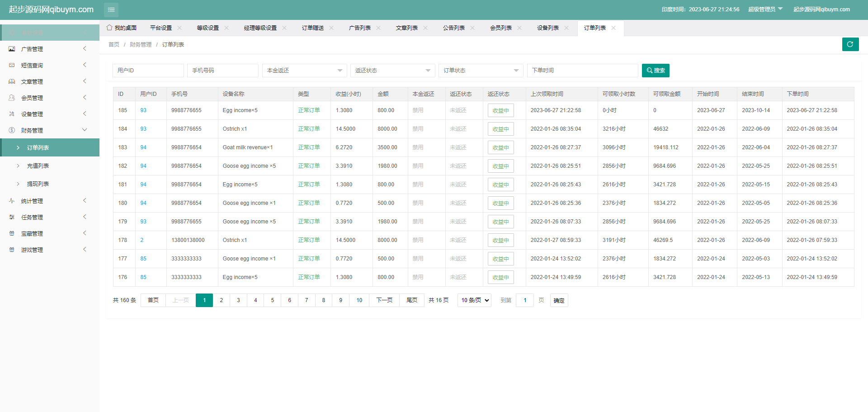Click the 短信查询 envelope icon
Screen dimensions: 868x412
pyautogui.click(x=12, y=65)
